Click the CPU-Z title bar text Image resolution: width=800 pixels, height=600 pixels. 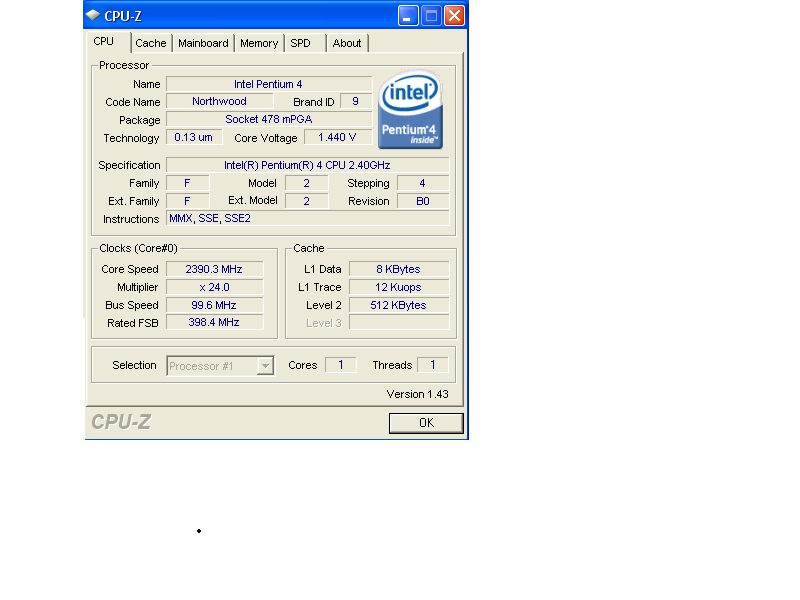click(123, 16)
